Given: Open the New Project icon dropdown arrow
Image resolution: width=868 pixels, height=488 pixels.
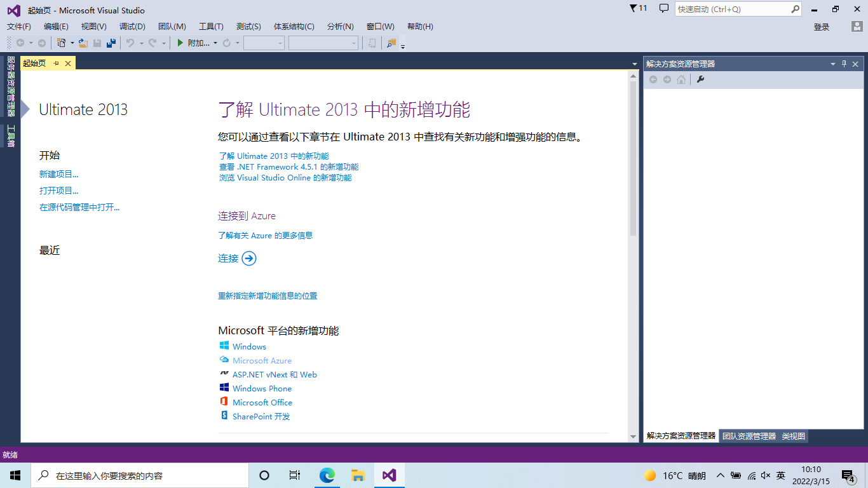Looking at the screenshot, I should (72, 43).
